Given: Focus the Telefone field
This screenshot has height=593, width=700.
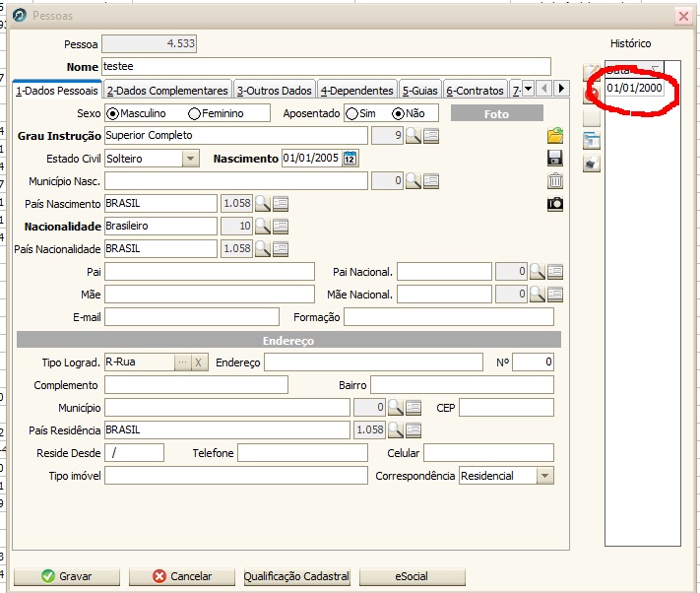Looking at the screenshot, I should coord(302,453).
